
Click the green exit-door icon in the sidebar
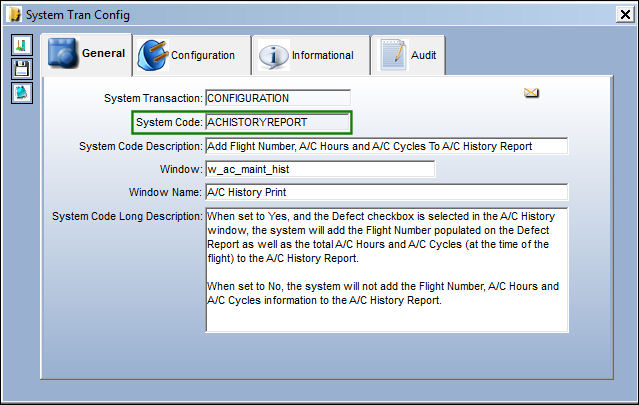tap(22, 45)
